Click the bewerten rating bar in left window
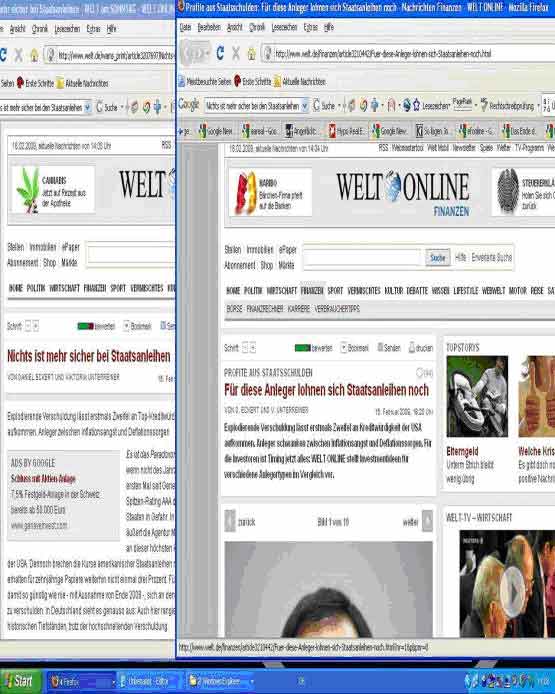The height and width of the screenshot is (694, 555). point(85,326)
